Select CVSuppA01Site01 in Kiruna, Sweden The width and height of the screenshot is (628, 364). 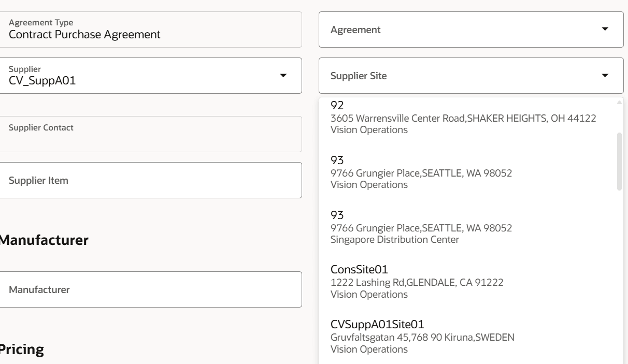pyautogui.click(x=422, y=337)
